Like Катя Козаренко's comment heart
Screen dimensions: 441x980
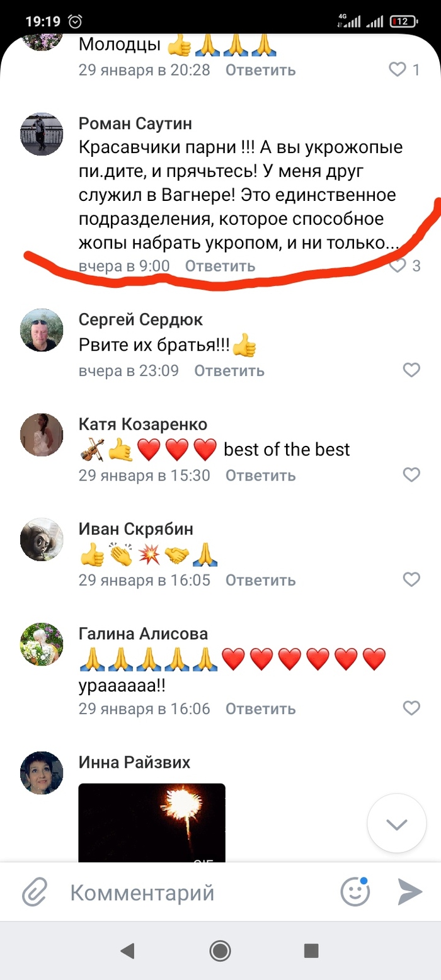(411, 475)
